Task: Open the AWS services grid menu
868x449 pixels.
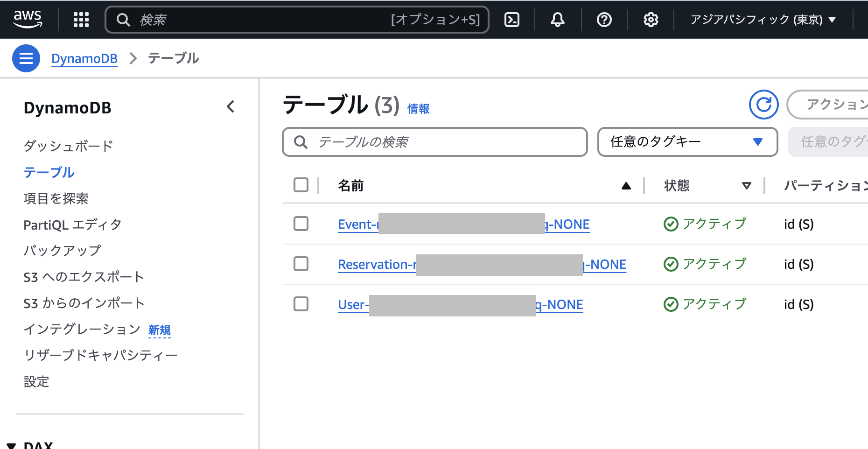Action: tap(81, 20)
